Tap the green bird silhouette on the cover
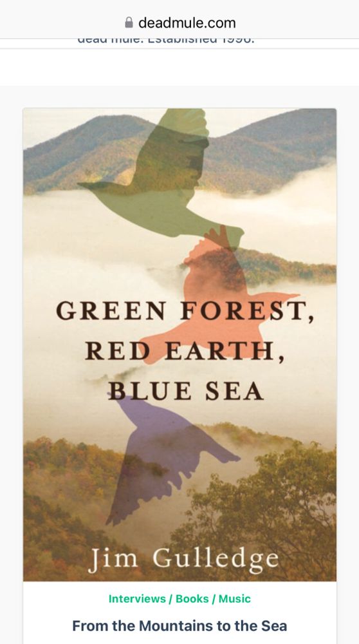This screenshot has height=644, width=359. 164,176
